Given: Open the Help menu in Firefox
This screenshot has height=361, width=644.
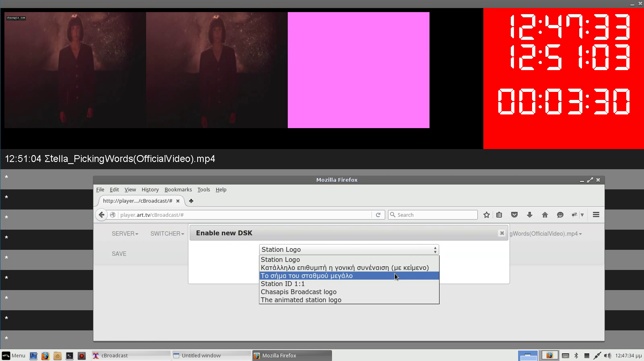Looking at the screenshot, I should coord(221,189).
